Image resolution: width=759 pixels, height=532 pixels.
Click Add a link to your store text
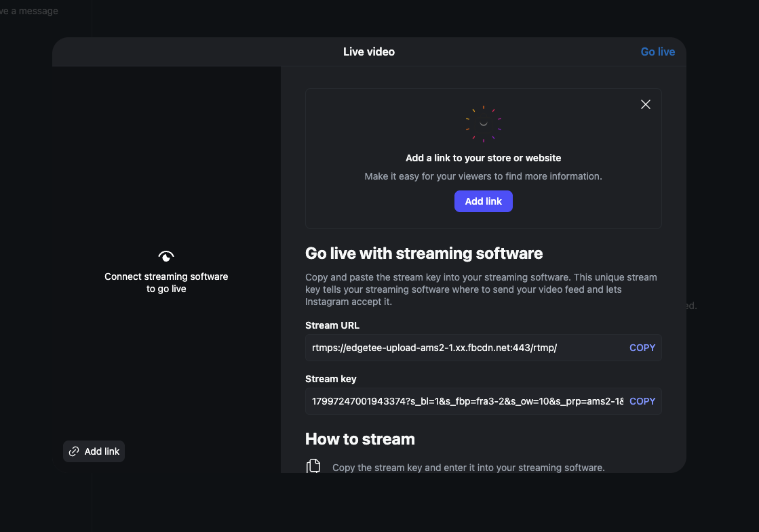tap(483, 158)
